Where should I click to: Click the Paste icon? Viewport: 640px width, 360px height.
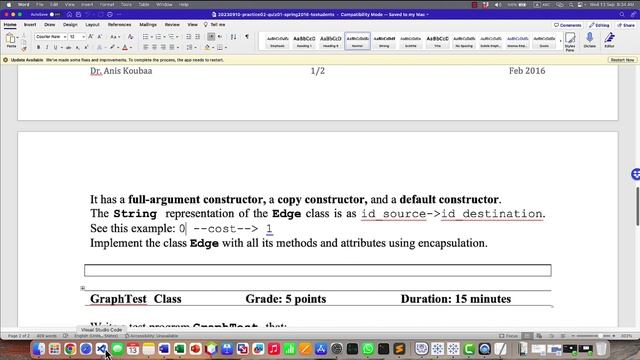(11, 39)
